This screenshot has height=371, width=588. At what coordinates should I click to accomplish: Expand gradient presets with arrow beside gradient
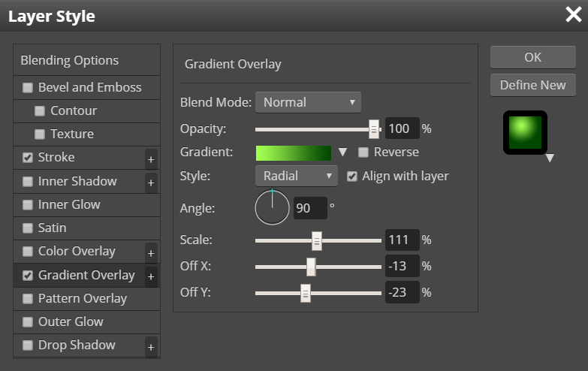click(x=342, y=152)
